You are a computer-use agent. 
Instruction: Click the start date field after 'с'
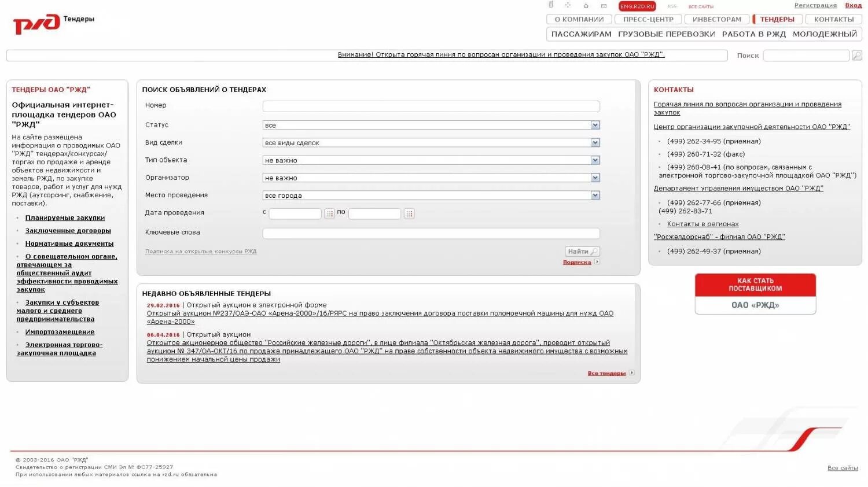point(295,213)
